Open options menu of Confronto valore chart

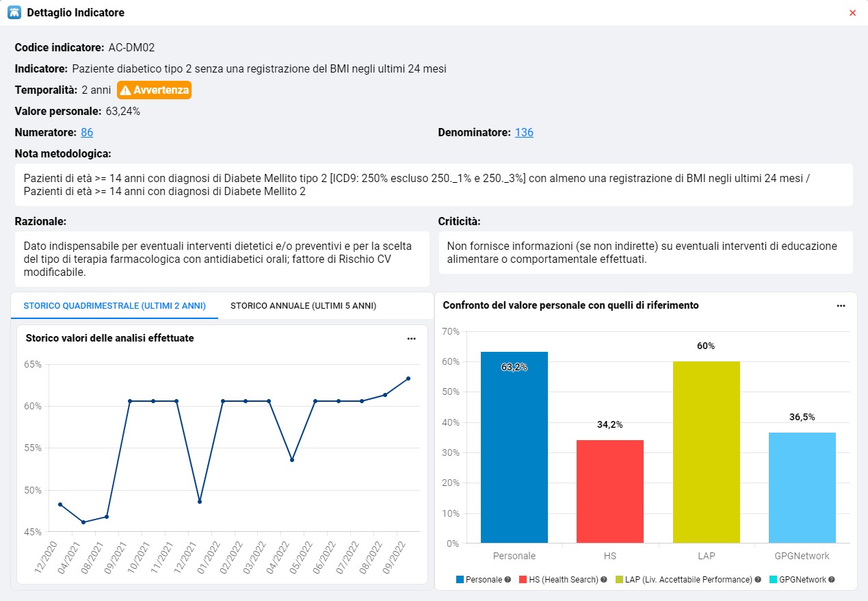[841, 306]
